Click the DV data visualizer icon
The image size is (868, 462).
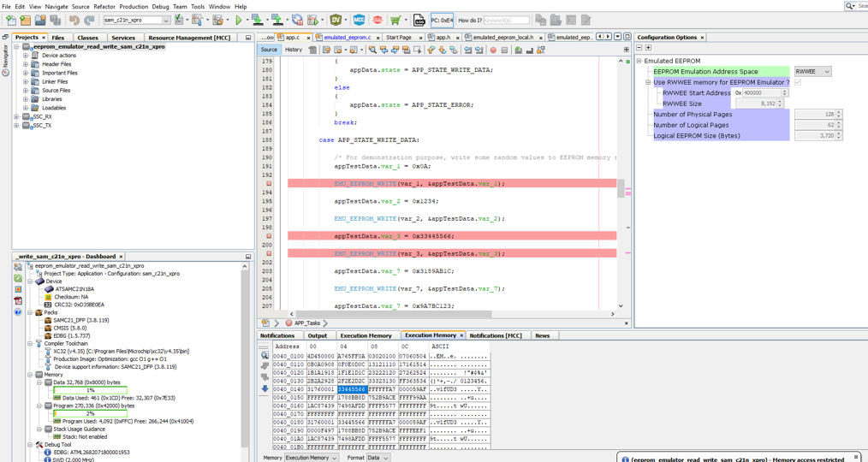tap(336, 20)
